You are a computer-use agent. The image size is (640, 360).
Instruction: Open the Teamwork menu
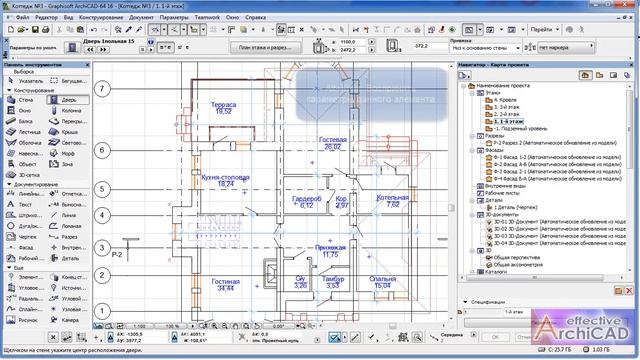(207, 18)
